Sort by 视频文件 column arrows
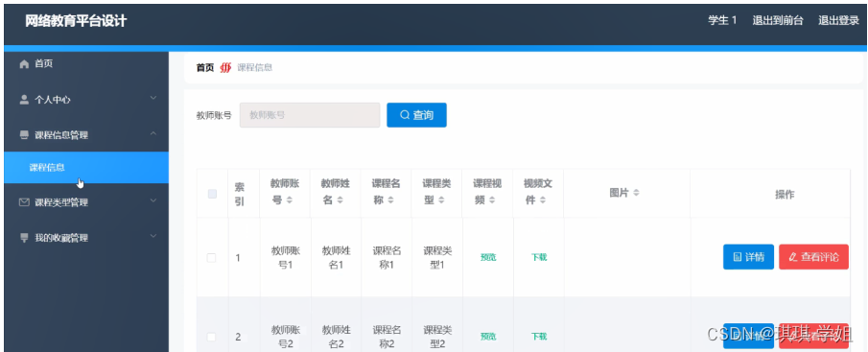The image size is (868, 352). point(543,200)
